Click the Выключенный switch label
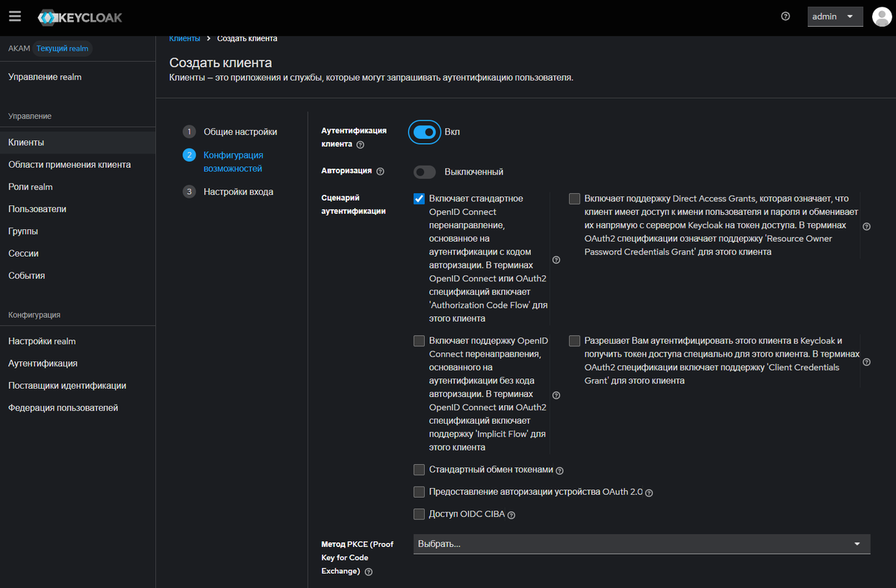 [474, 172]
